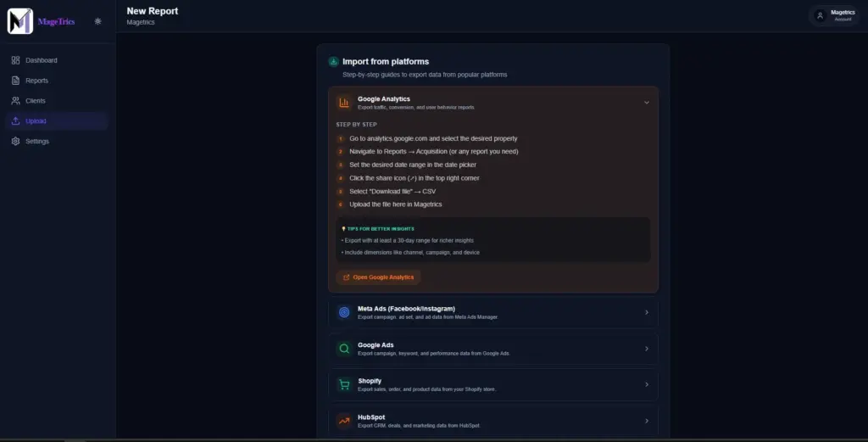868x442 pixels.
Task: Click the Google Ads search icon
Action: point(344,349)
